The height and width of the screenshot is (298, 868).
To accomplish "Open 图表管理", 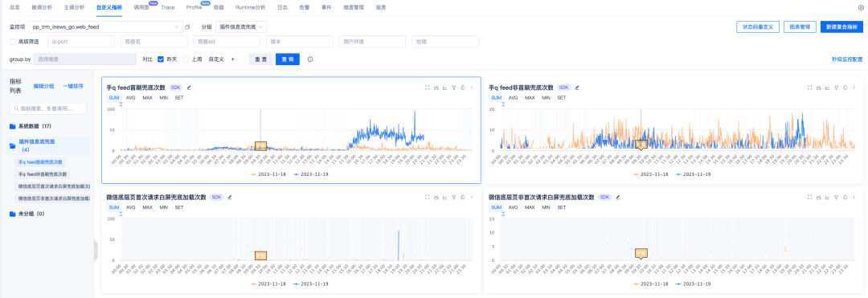I will click(x=800, y=27).
